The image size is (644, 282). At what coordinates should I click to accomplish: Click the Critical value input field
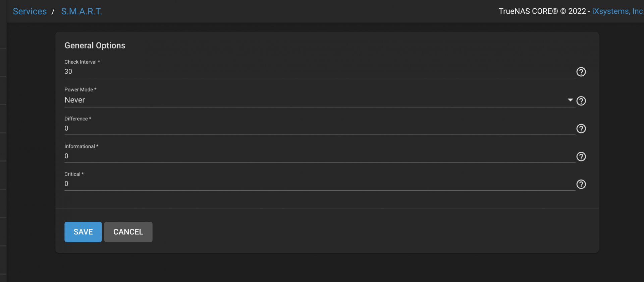[x=319, y=184]
